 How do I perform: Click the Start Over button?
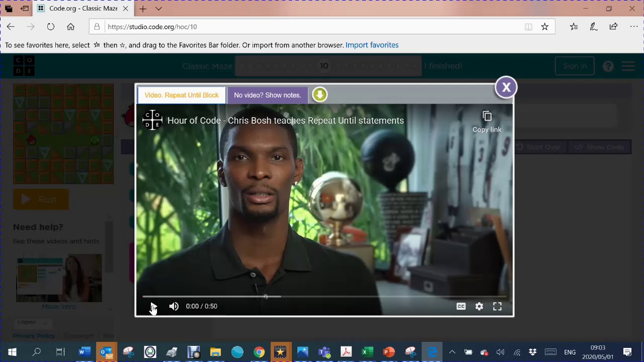(538, 147)
